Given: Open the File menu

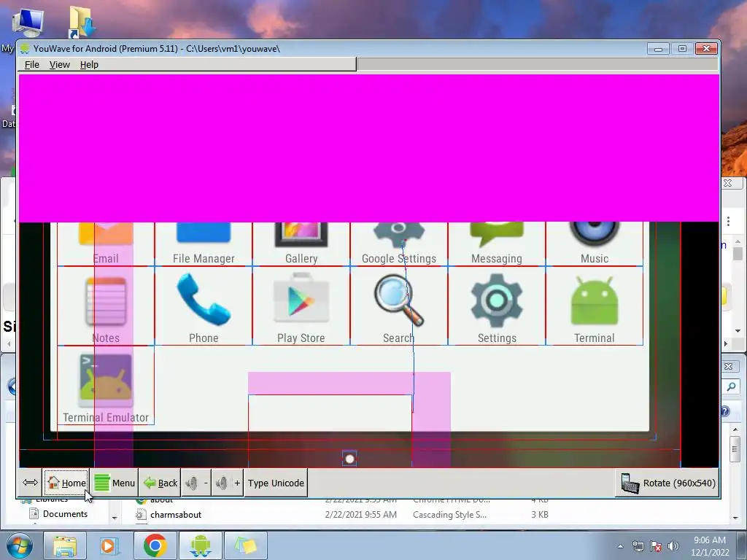Looking at the screenshot, I should click(32, 64).
